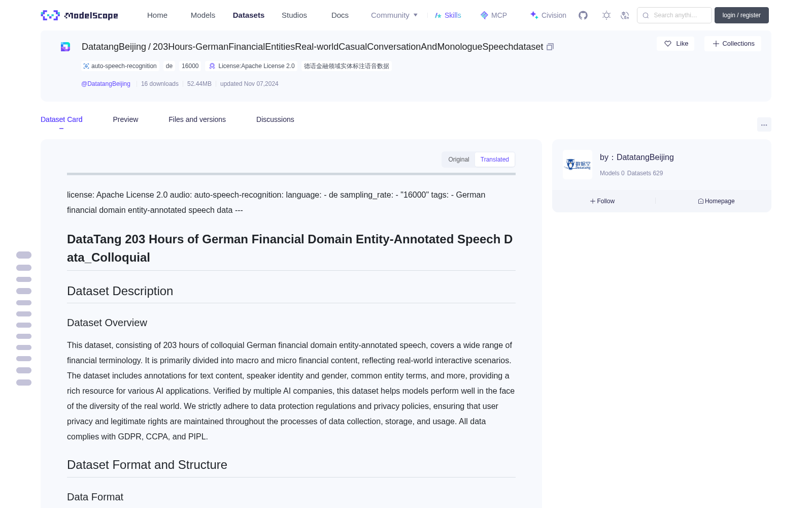Switch the card to Original text
The image size is (812, 508).
pyautogui.click(x=459, y=160)
